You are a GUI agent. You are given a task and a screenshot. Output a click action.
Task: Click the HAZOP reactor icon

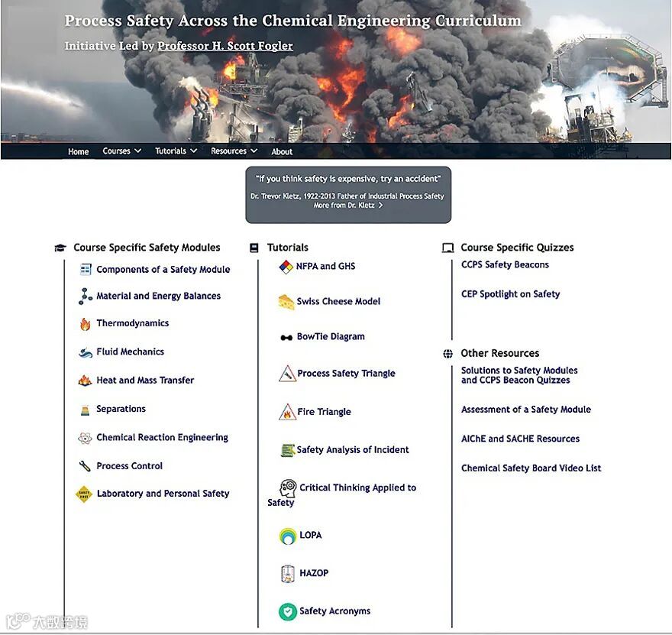288,574
